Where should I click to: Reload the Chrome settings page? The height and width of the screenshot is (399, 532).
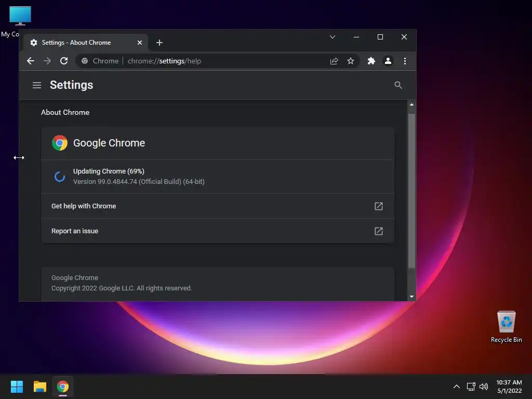[64, 61]
